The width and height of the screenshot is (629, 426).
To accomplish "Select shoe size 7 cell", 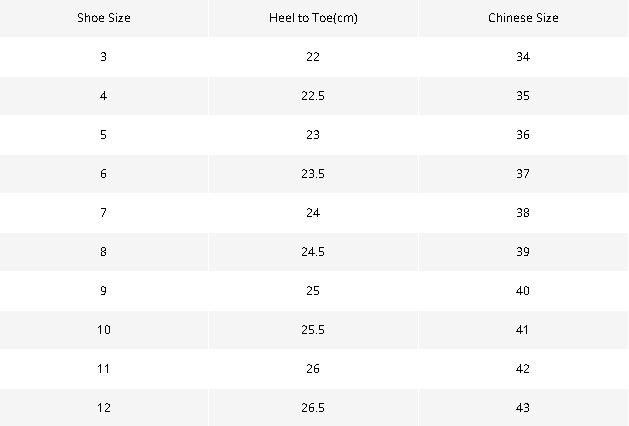I will 104,213.
